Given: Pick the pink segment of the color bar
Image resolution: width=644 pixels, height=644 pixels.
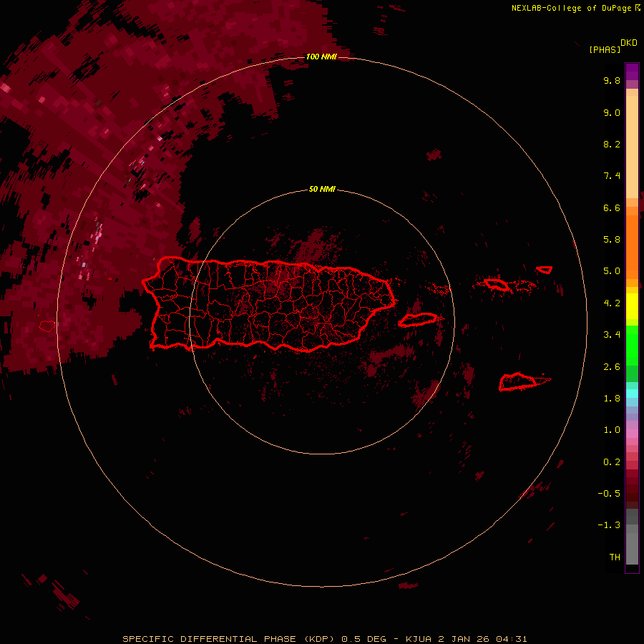Looking at the screenshot, I should (x=632, y=434).
